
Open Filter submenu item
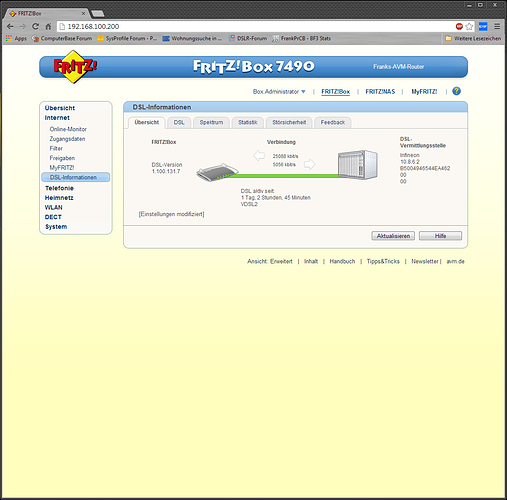tap(56, 148)
